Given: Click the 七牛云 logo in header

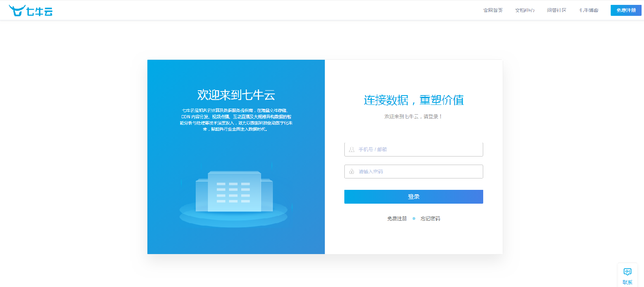Looking at the screenshot, I should click(x=31, y=11).
